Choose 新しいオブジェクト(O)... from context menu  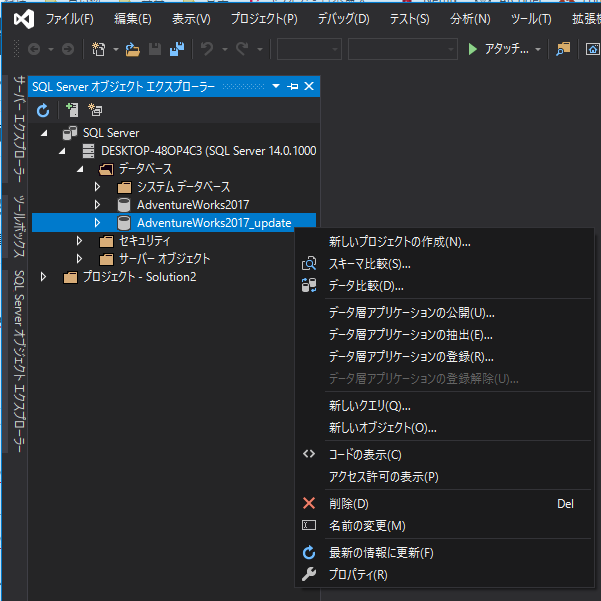tap(445, 428)
